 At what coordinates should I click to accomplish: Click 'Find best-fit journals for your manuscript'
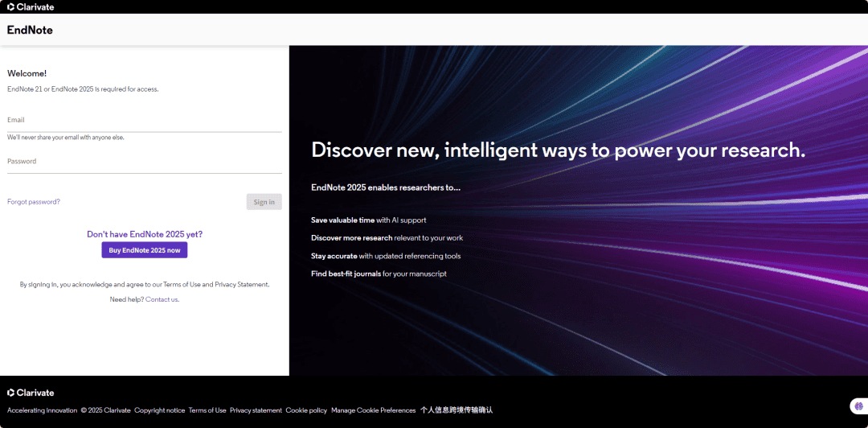(x=379, y=274)
